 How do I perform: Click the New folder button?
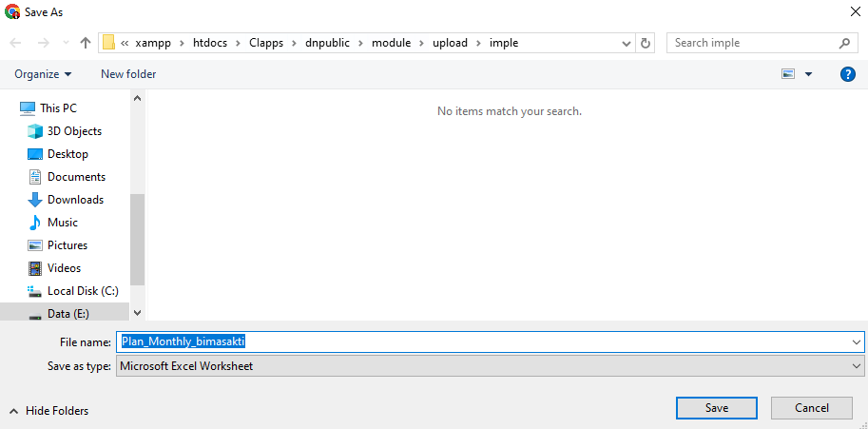tap(128, 73)
